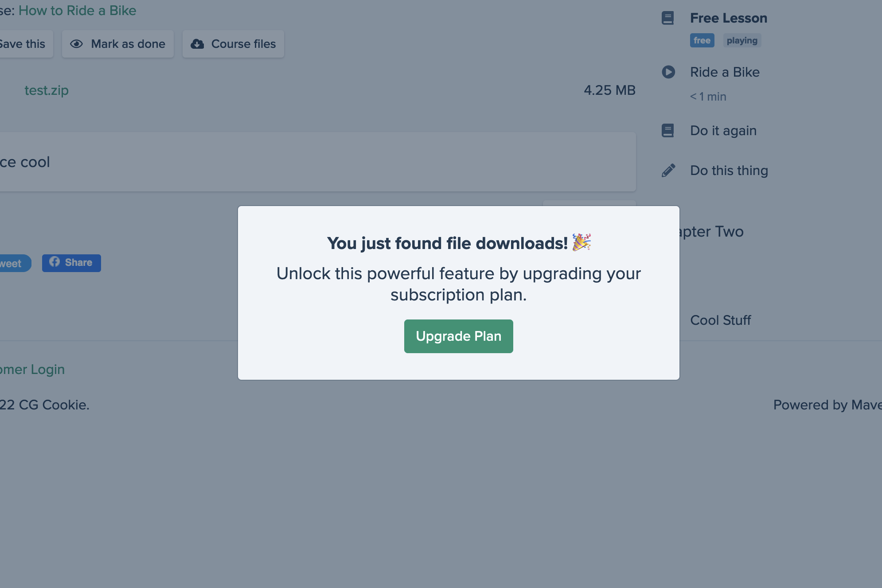
Task: Click the pencil icon beside Do this thing
Action: (668, 170)
